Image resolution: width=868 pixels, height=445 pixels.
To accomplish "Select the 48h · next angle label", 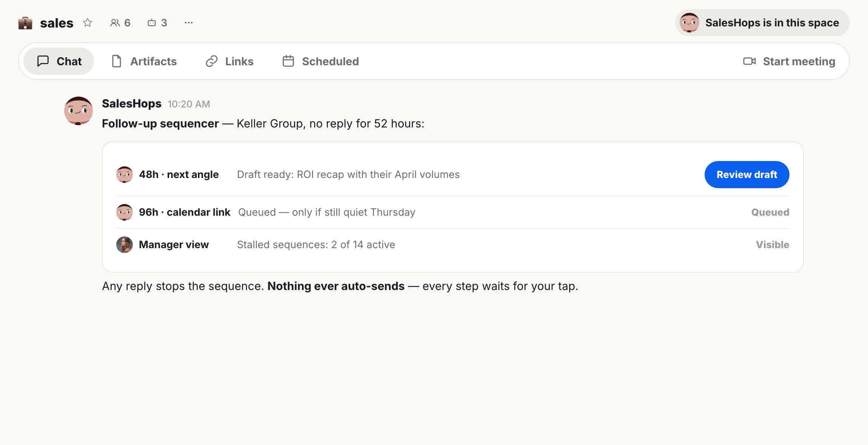I will tap(179, 175).
